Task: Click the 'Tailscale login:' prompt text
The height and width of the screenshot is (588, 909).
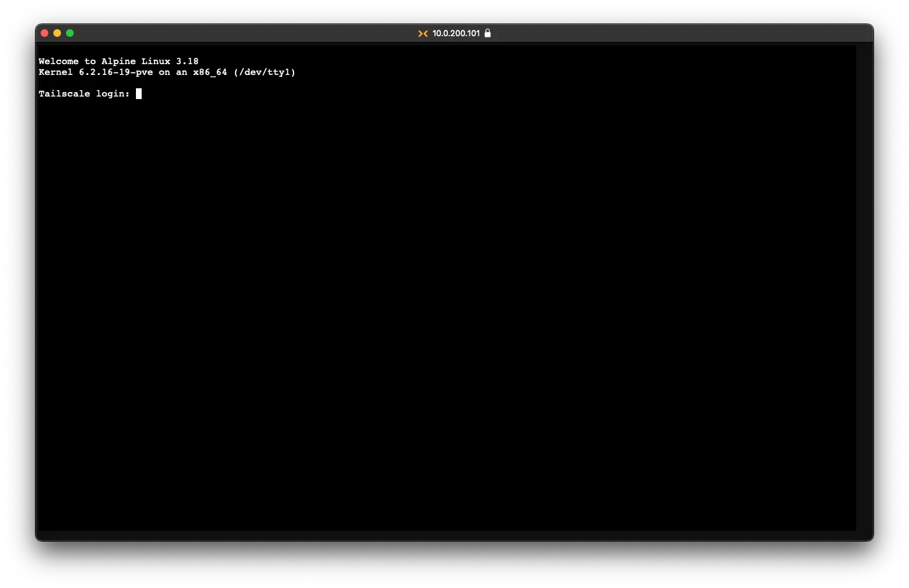Action: [x=84, y=94]
